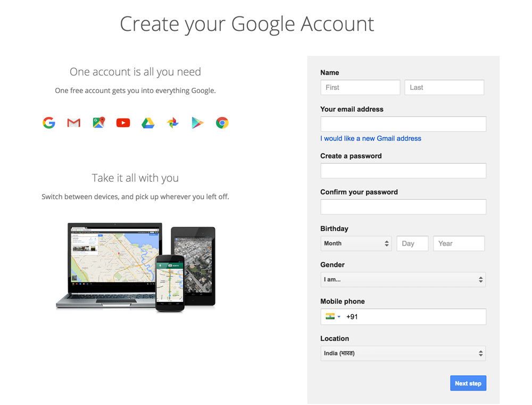Click the 'Mobile phone' label
Image resolution: width=532 pixels, height=405 pixels.
tap(342, 301)
